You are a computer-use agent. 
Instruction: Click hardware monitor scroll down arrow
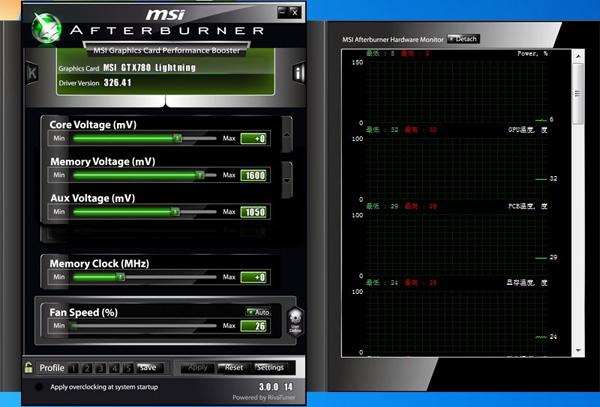pos(578,350)
